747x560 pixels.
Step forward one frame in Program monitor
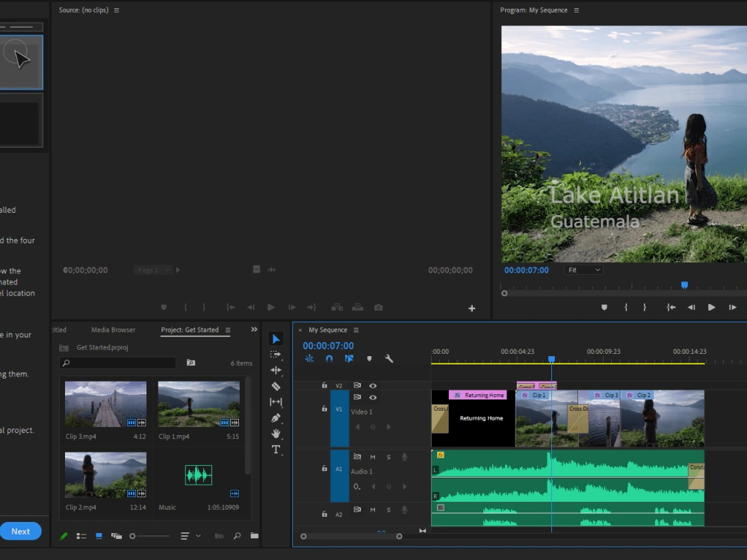[732, 308]
